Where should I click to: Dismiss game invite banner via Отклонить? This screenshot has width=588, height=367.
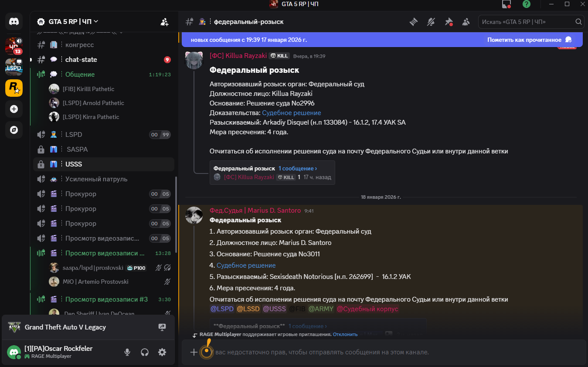click(345, 334)
